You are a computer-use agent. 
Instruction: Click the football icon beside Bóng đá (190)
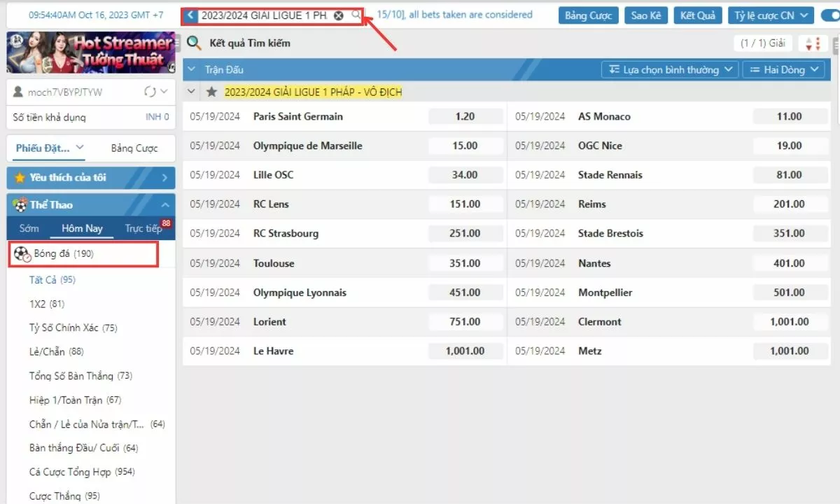tap(22, 254)
